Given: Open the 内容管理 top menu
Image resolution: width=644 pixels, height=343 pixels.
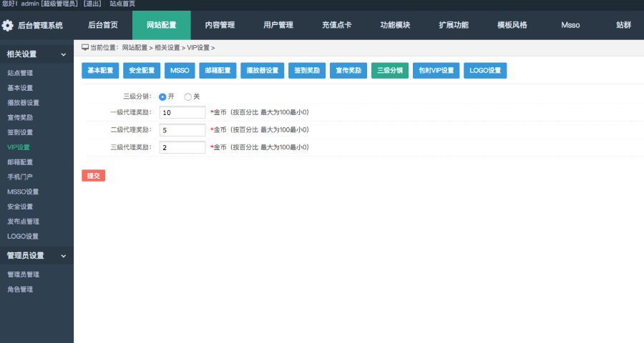Looking at the screenshot, I should [220, 25].
